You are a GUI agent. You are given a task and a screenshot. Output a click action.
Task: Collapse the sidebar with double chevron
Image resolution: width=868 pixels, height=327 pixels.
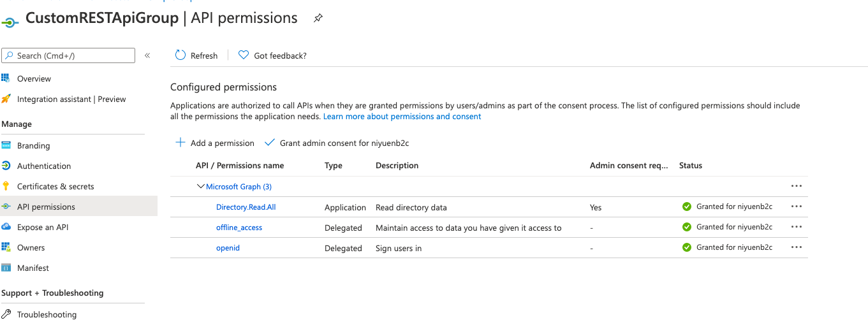coord(147,55)
